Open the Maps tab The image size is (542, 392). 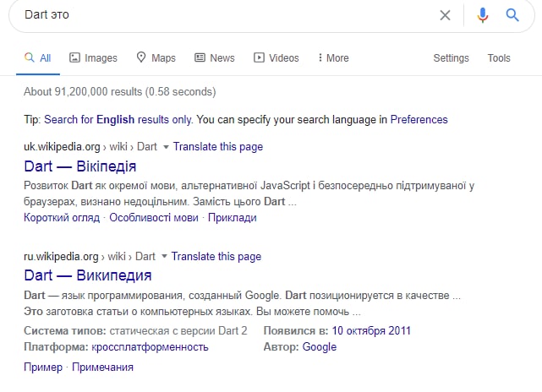click(156, 57)
